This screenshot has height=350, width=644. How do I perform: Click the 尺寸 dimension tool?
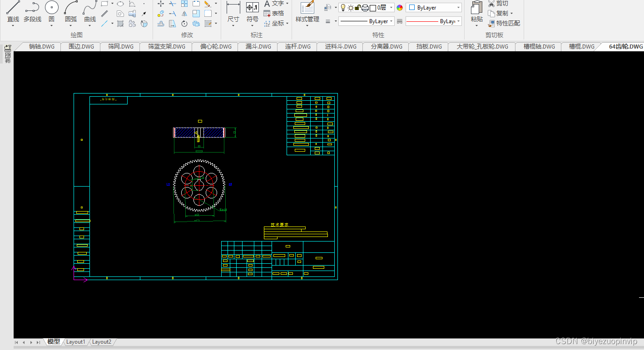tap(233, 12)
